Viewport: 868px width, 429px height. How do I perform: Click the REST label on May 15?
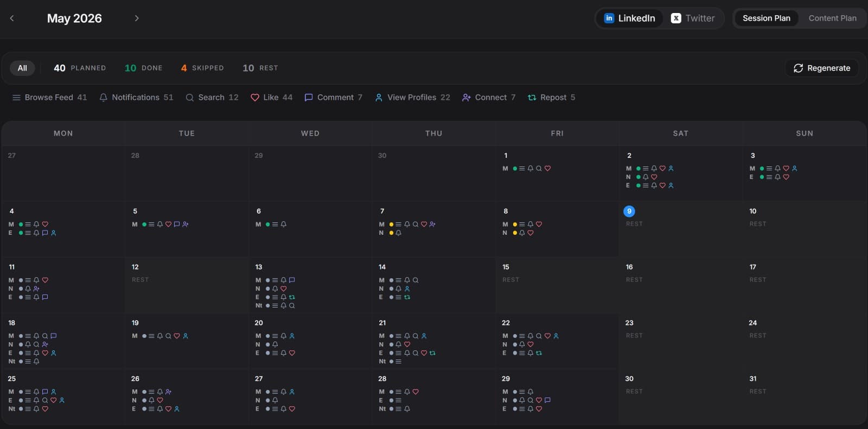tap(510, 280)
